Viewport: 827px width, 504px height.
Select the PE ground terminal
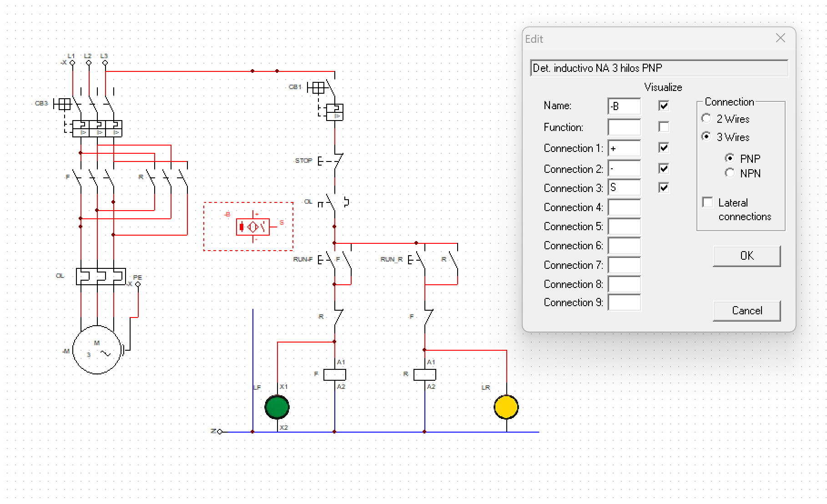[138, 283]
